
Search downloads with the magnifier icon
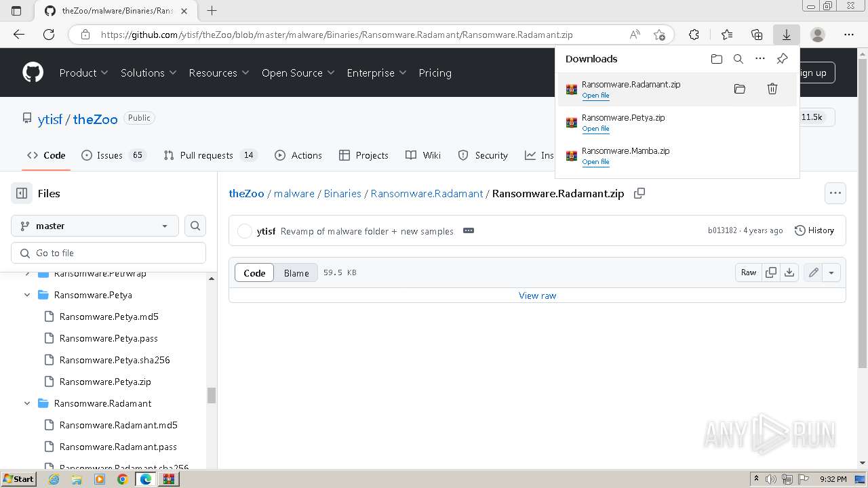[738, 59]
